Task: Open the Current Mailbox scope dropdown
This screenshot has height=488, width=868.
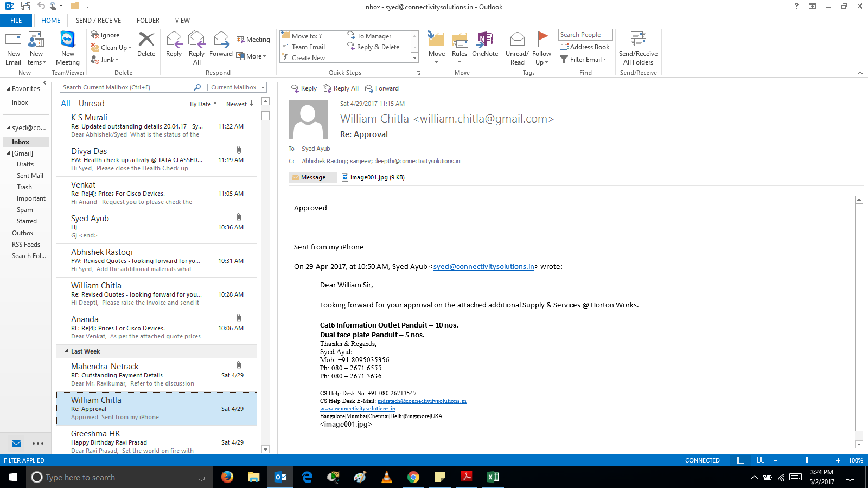Action: tap(238, 87)
